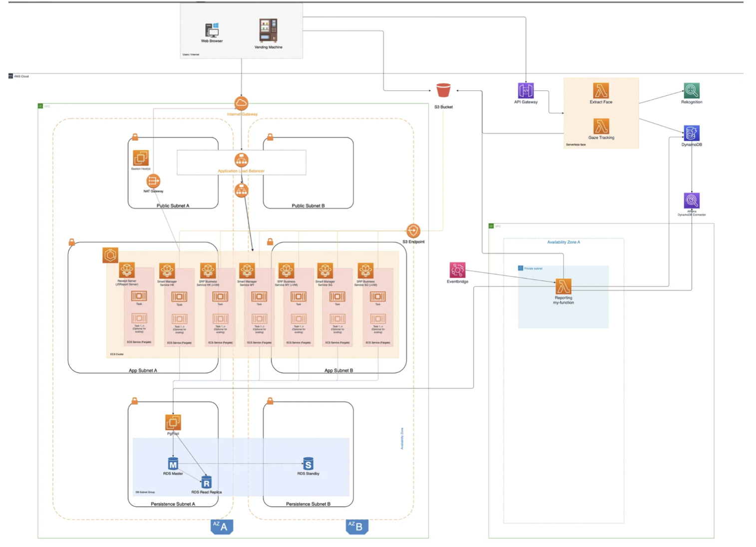
Task: Click the lock icon on Persistence Subnet B
Action: (x=270, y=401)
